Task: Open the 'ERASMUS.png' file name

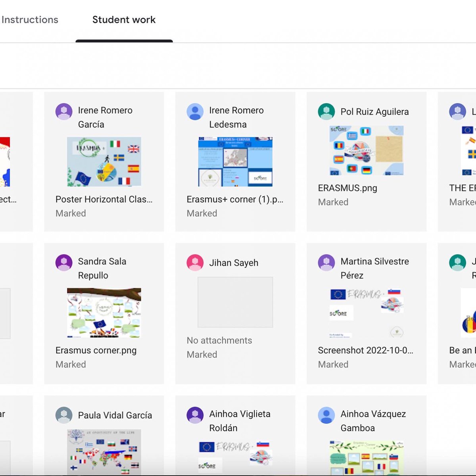Action: click(347, 188)
